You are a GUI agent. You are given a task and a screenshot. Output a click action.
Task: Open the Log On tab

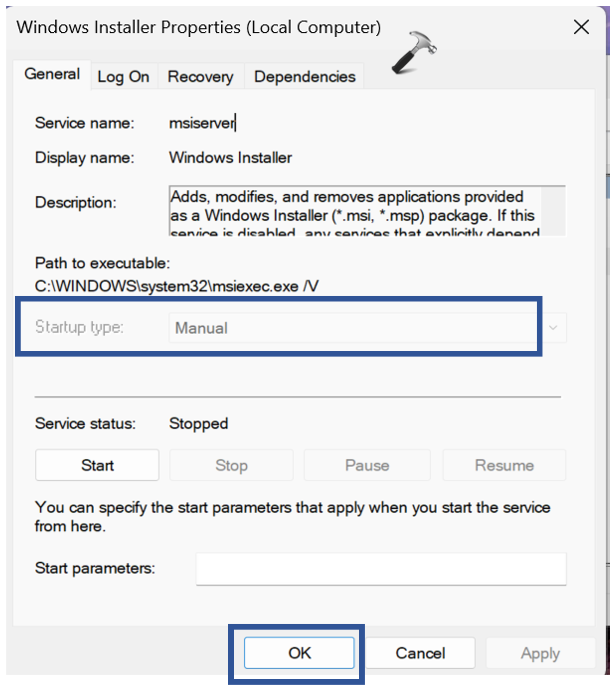[x=123, y=77]
